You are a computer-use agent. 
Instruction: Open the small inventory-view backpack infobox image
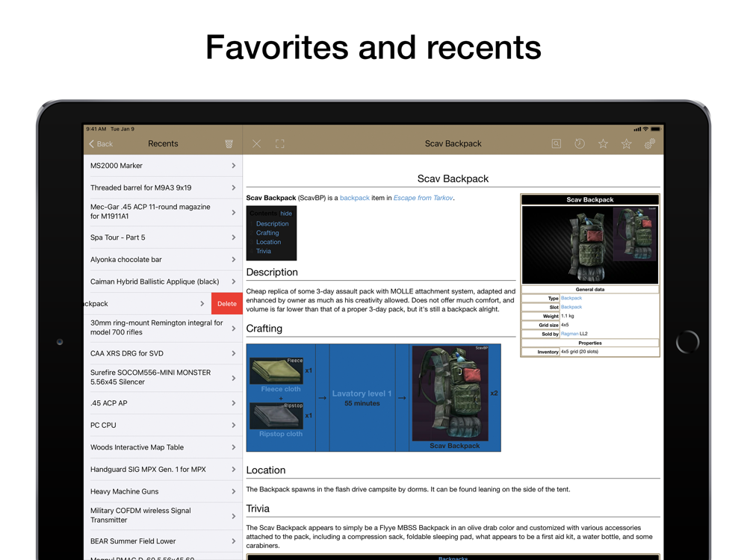coord(635,234)
